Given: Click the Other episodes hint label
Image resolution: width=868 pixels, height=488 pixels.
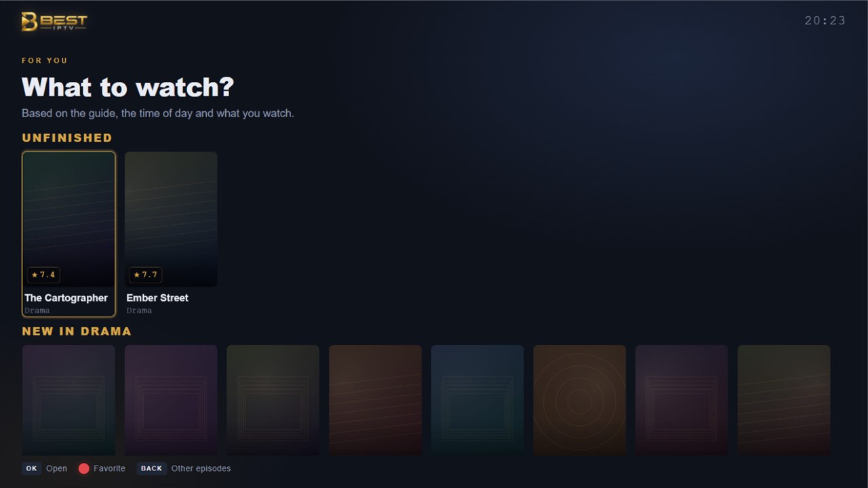Looking at the screenshot, I should (201, 468).
